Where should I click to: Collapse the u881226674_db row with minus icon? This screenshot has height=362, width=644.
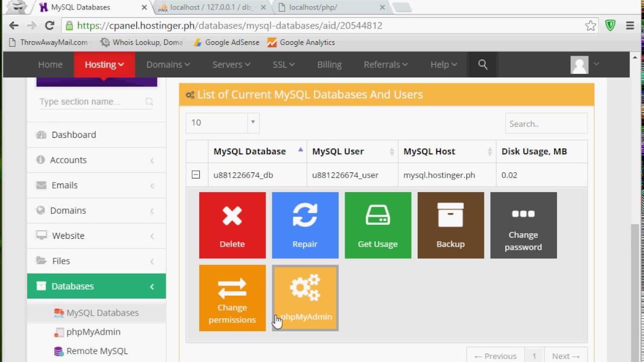pos(196,175)
